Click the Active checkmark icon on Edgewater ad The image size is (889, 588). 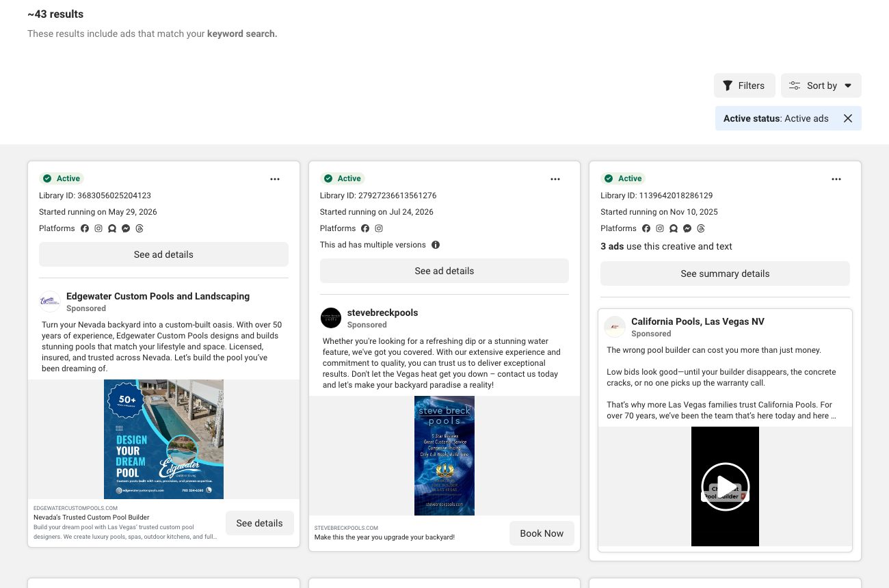pyautogui.click(x=47, y=178)
